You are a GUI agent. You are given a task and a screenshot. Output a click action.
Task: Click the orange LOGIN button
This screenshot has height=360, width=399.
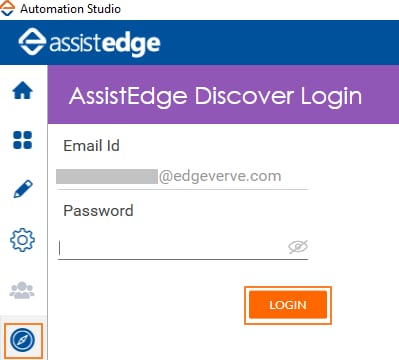pyautogui.click(x=288, y=305)
